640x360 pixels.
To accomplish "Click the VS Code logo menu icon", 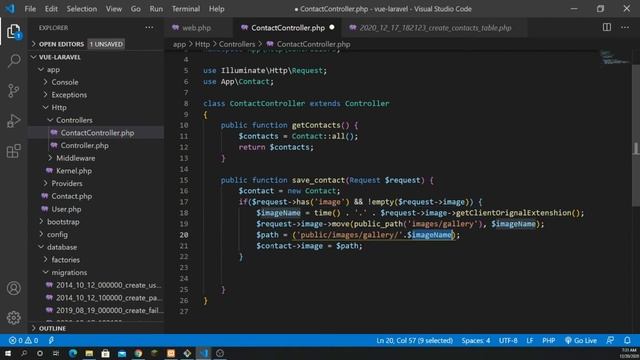I will point(10,9).
